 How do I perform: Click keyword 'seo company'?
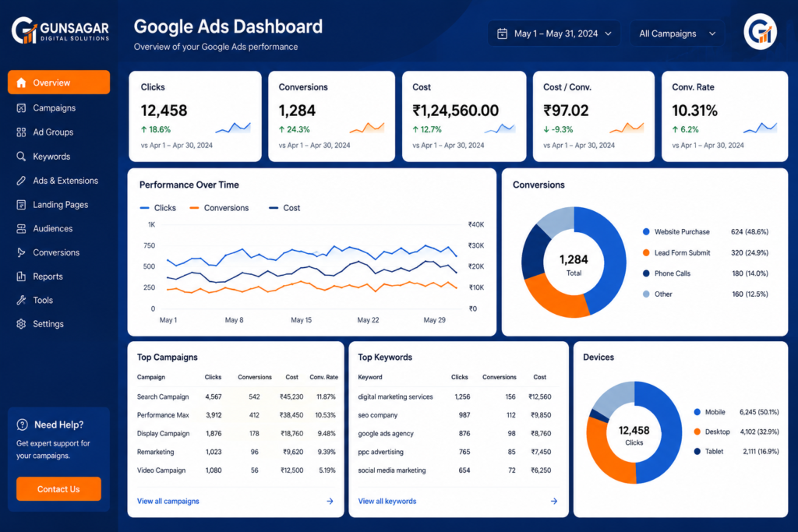click(x=378, y=415)
